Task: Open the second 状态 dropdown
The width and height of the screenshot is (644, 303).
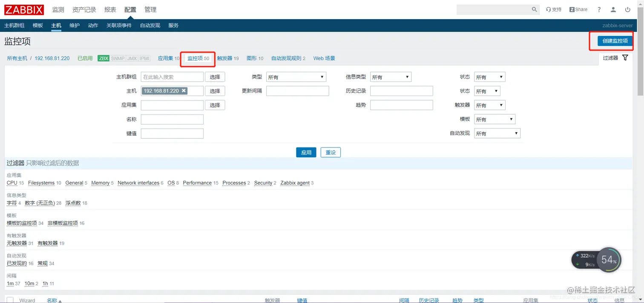Action: click(487, 91)
